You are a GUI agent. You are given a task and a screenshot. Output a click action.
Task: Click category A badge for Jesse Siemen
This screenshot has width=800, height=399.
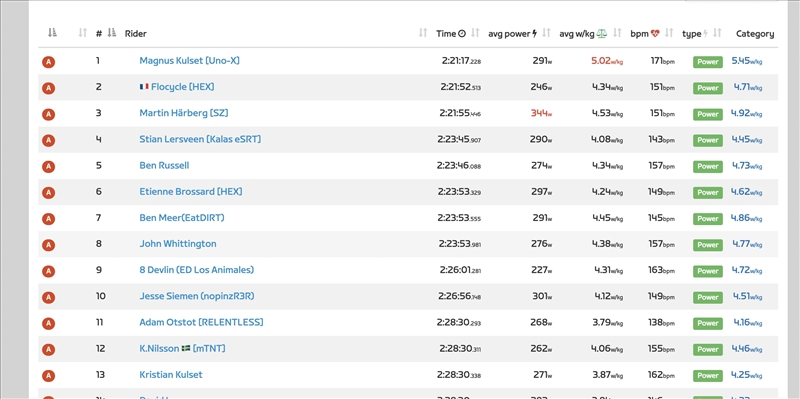[x=48, y=297]
